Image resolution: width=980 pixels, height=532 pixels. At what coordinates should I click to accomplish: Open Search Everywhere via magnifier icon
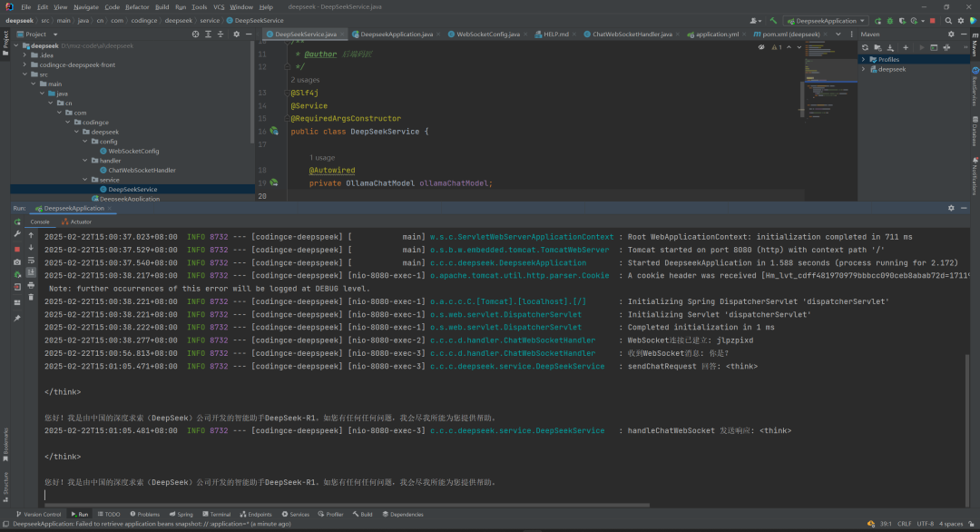[x=948, y=20]
